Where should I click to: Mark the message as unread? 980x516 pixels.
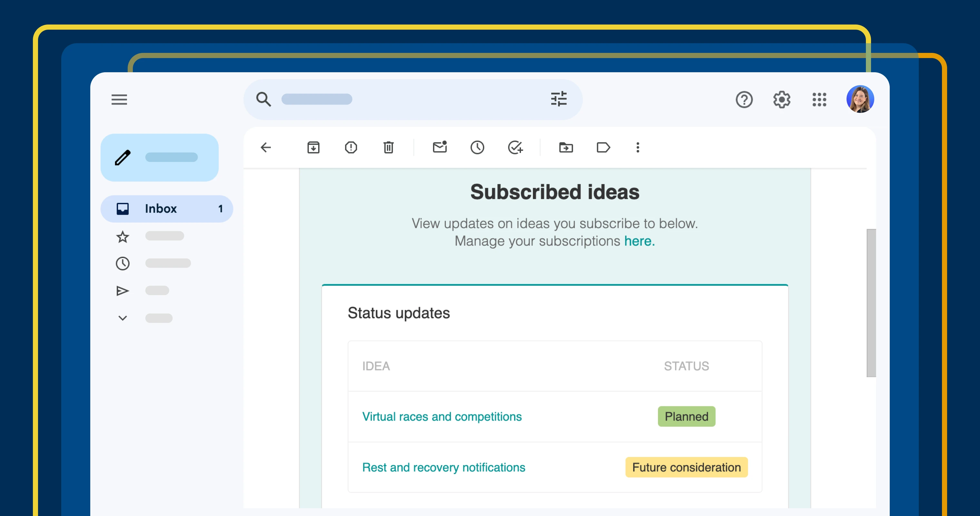(x=440, y=147)
